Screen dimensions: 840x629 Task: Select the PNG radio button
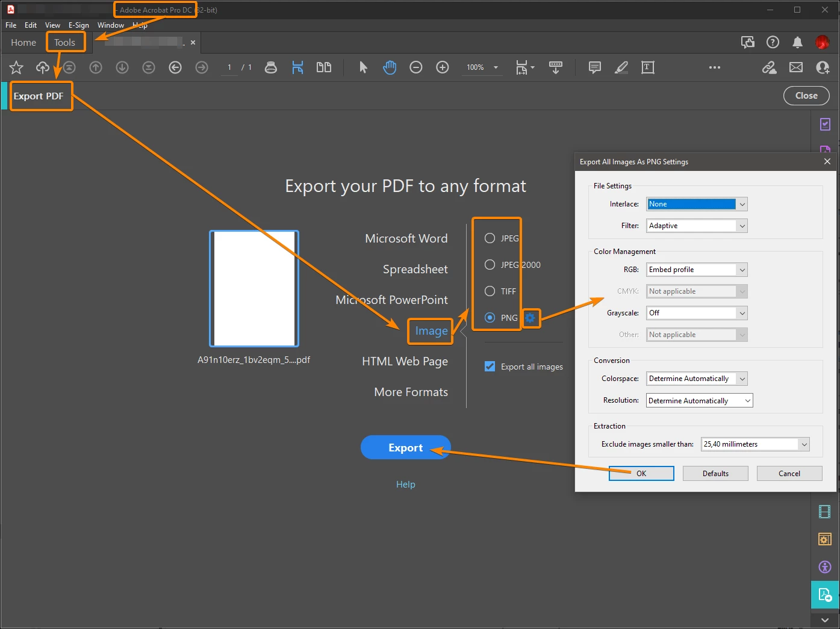(x=490, y=318)
